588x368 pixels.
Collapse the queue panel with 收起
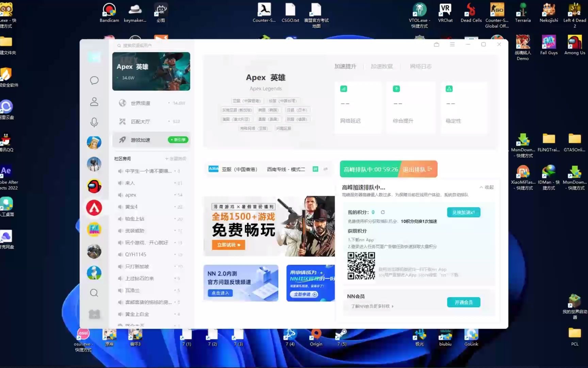point(487,187)
